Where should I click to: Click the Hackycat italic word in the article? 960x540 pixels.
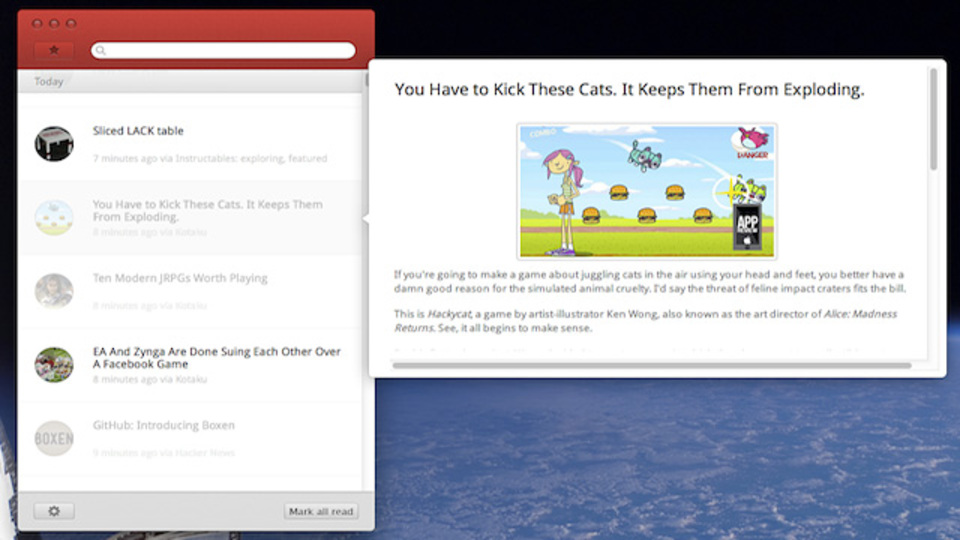tap(449, 313)
